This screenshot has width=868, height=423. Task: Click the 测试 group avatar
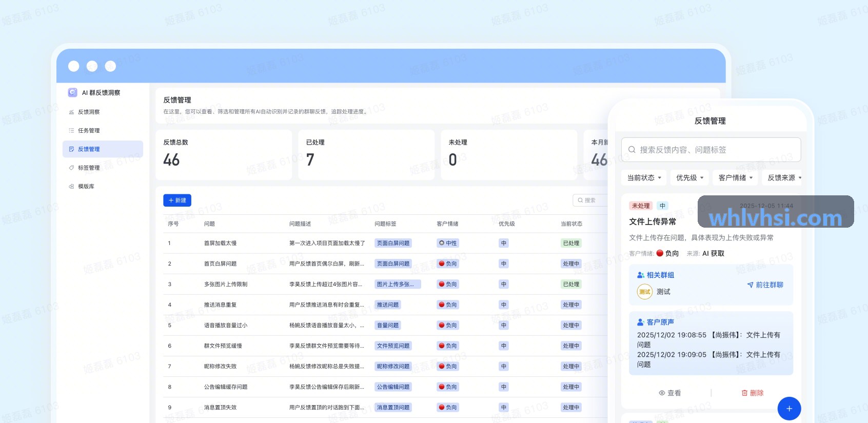(644, 292)
